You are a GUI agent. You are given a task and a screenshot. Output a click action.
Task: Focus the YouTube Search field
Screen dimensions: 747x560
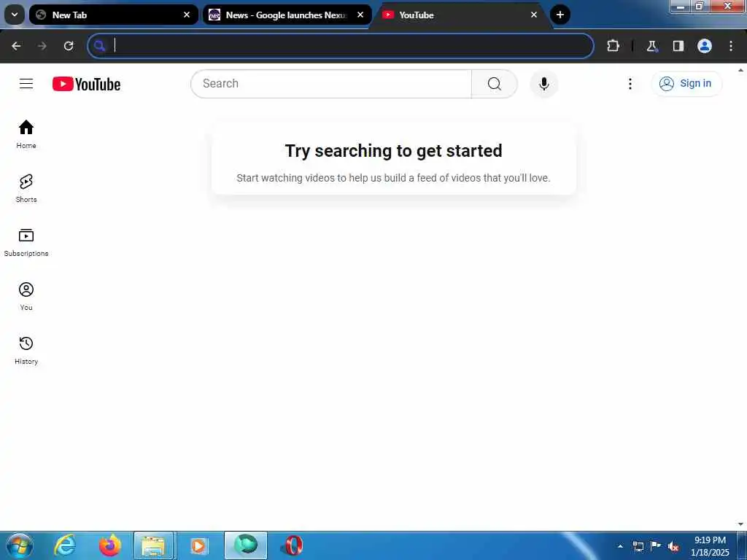pos(331,84)
